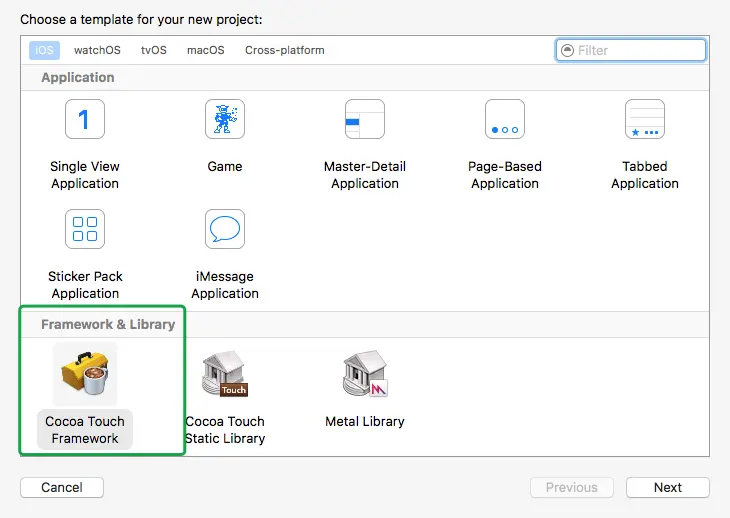Choose the Tabbed Application icon
The image size is (730, 518).
coord(645,119)
